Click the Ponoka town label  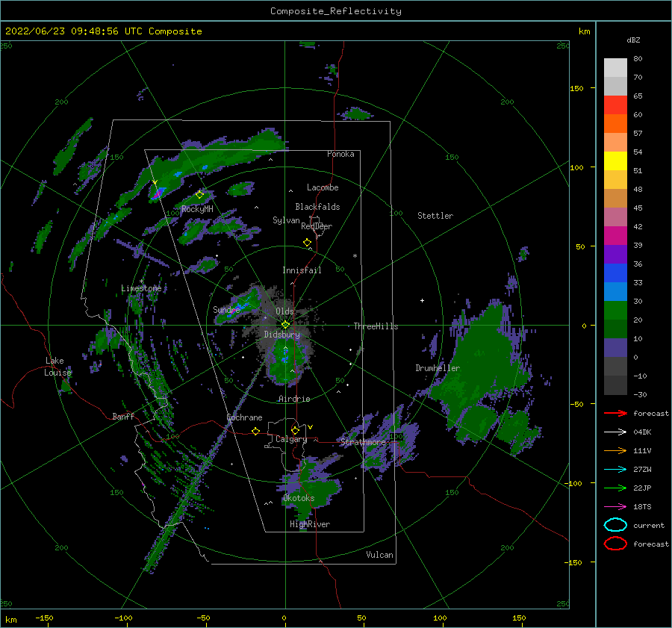(x=340, y=154)
